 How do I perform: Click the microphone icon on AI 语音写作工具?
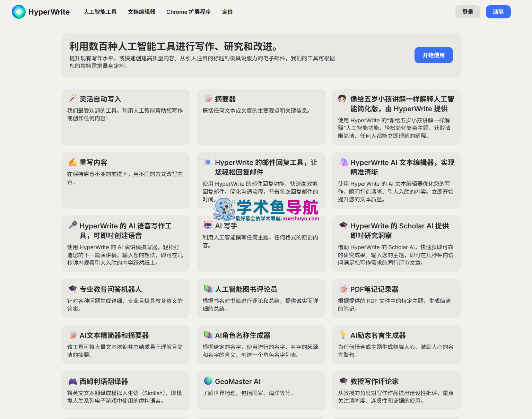(x=72, y=225)
